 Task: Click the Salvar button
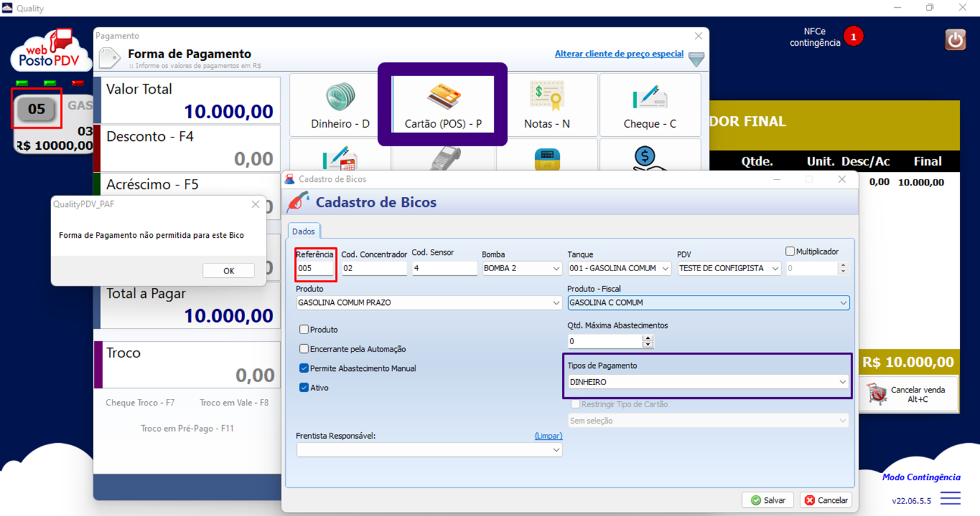coord(768,500)
